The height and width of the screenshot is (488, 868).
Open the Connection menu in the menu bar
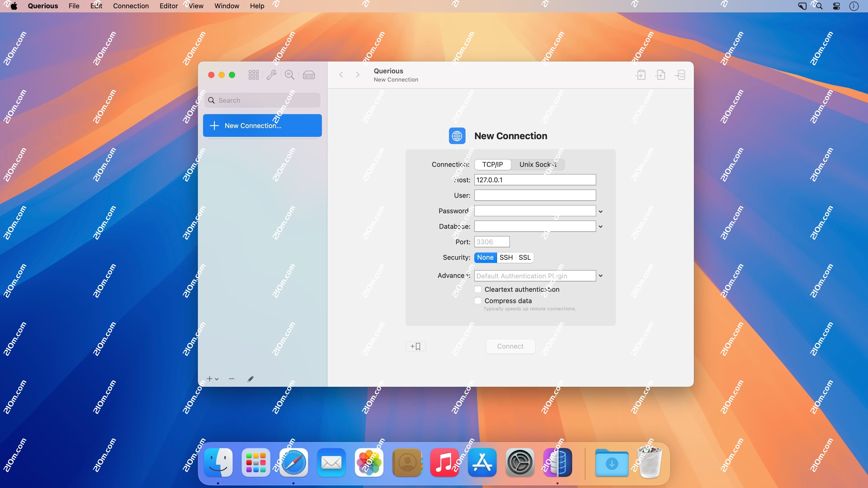(131, 6)
